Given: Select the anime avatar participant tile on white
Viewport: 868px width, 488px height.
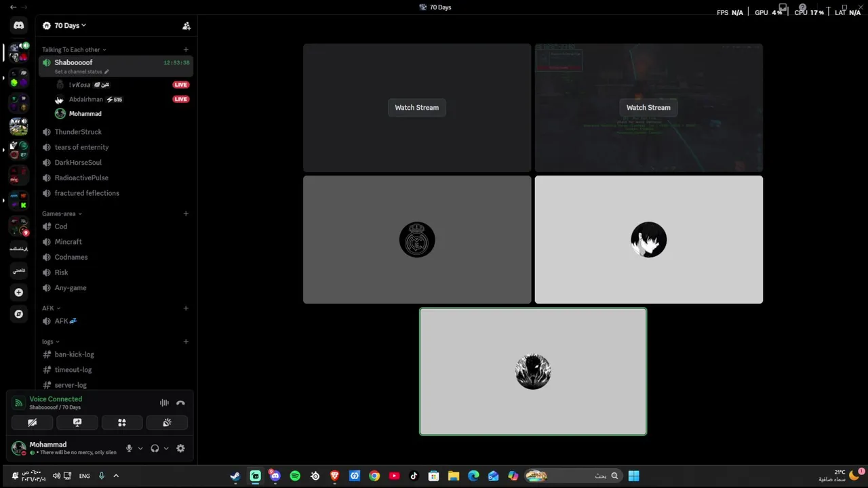Looking at the screenshot, I should click(x=649, y=240).
